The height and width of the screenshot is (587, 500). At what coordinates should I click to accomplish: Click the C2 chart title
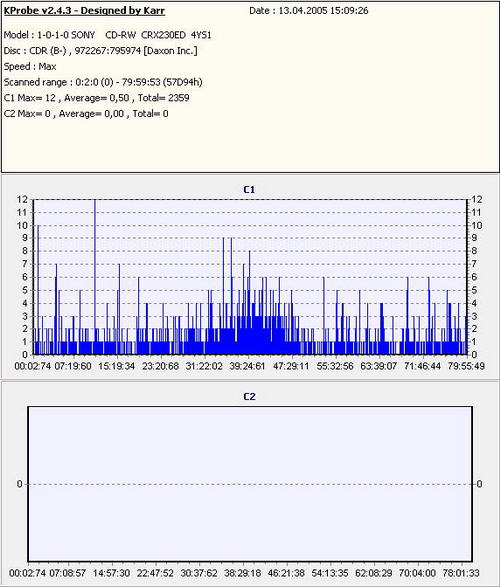[249, 396]
